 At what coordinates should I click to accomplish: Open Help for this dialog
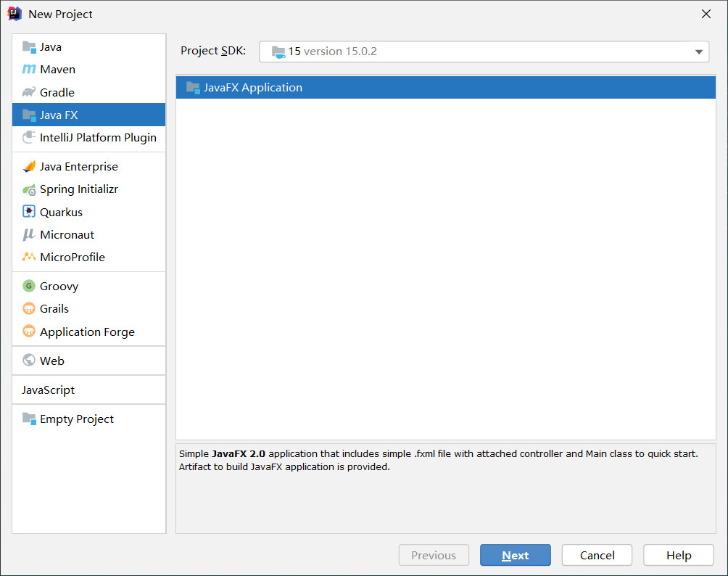click(678, 555)
